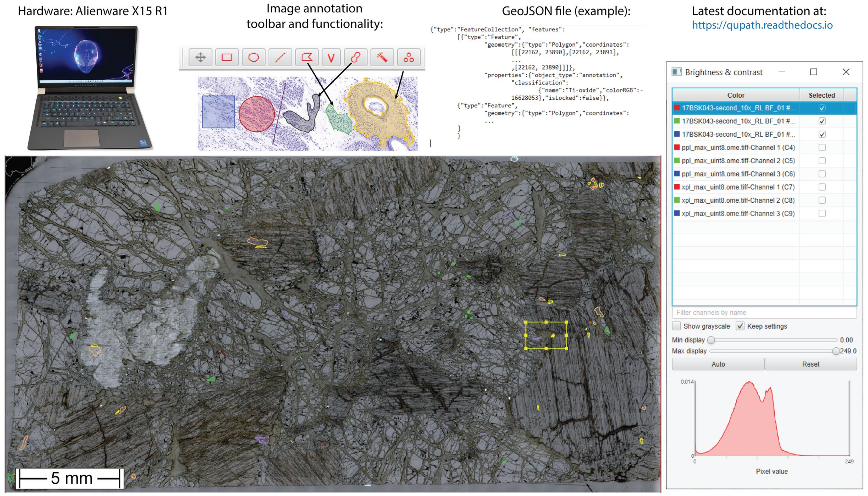The image size is (868, 496).
Task: Click the Selected column header
Action: tap(821, 95)
